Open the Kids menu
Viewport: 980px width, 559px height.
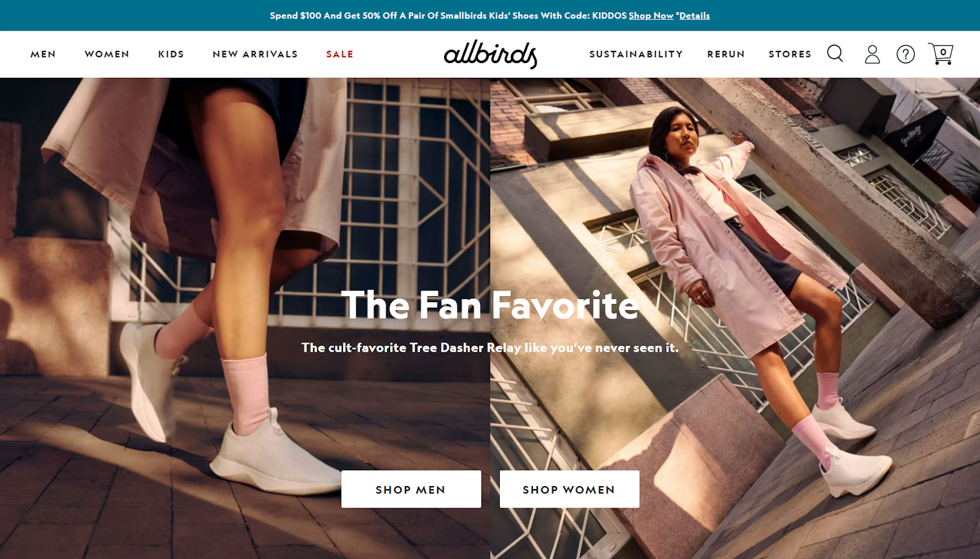pyautogui.click(x=171, y=54)
